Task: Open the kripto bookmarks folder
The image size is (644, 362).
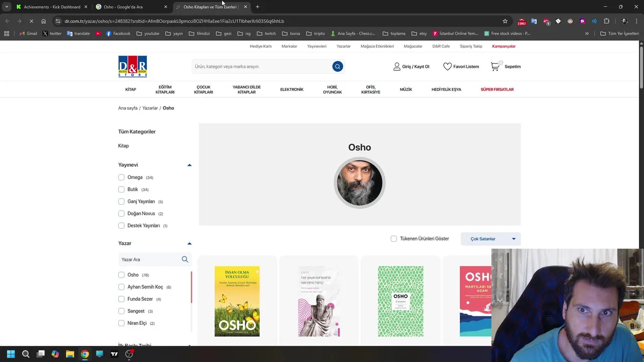Action: [x=315, y=34]
